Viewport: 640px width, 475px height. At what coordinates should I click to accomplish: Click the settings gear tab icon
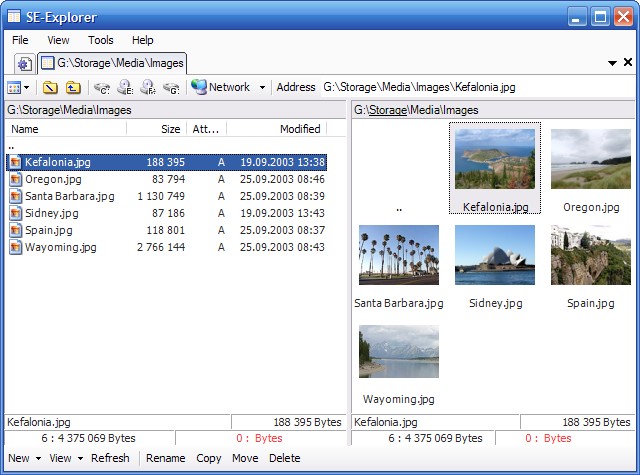point(24,64)
